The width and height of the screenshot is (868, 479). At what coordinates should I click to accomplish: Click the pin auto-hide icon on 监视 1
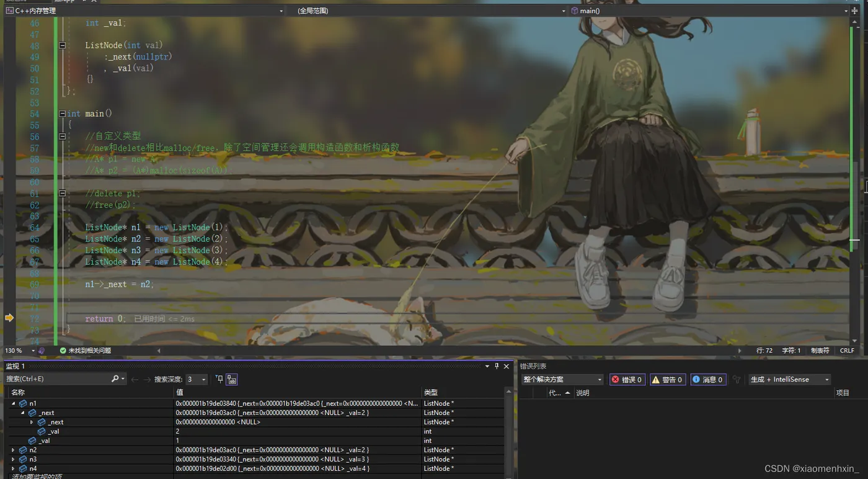(x=497, y=367)
